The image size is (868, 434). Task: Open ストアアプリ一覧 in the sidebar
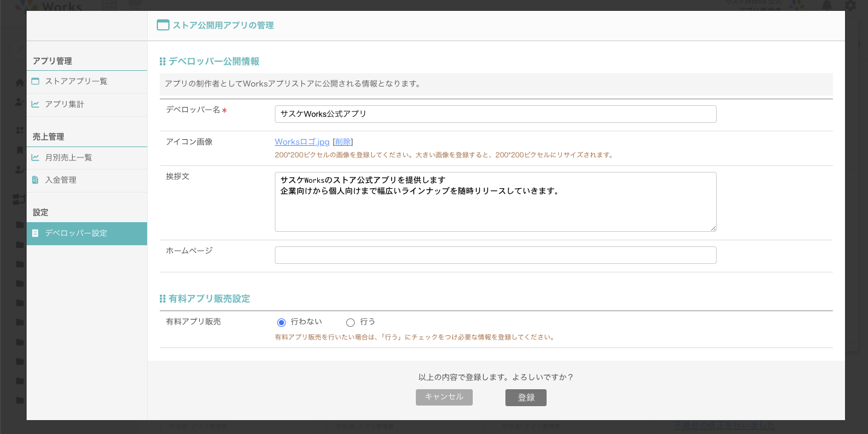pyautogui.click(x=87, y=82)
